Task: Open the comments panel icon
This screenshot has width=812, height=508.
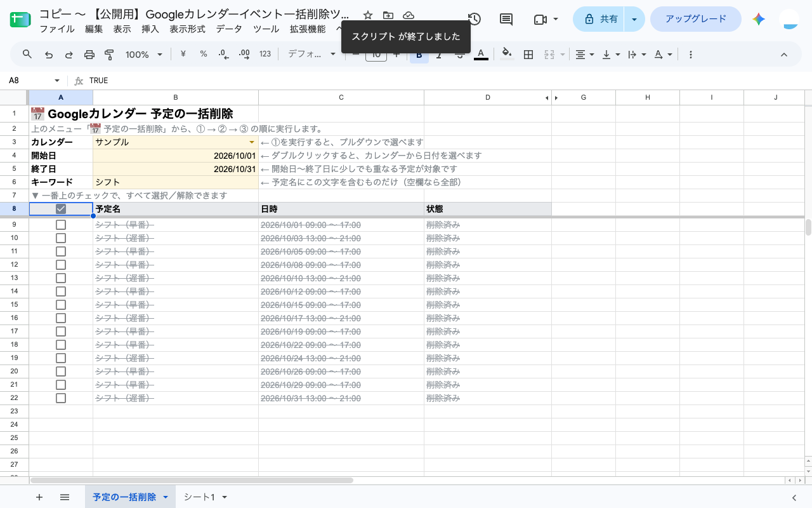Action: tap(506, 19)
